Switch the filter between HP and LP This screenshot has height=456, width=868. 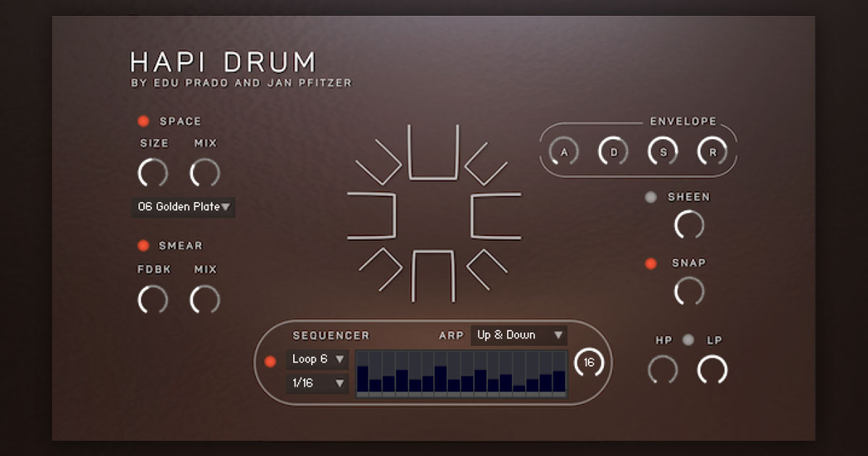pos(687,339)
